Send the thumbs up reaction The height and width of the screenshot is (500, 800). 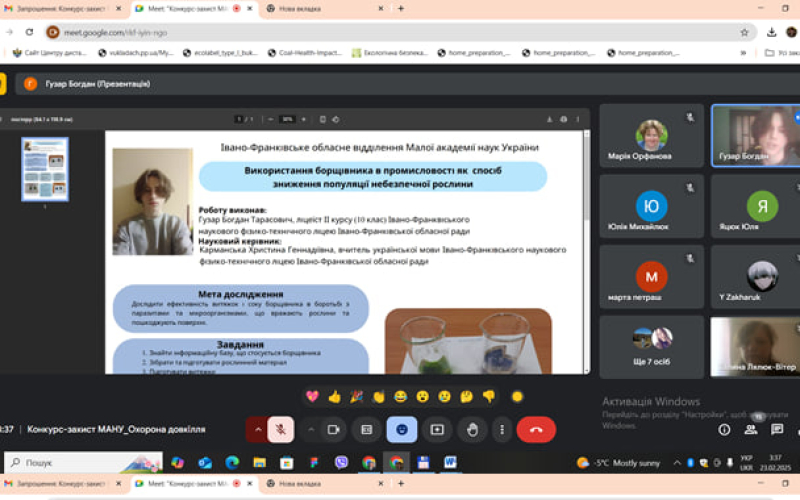click(x=334, y=396)
